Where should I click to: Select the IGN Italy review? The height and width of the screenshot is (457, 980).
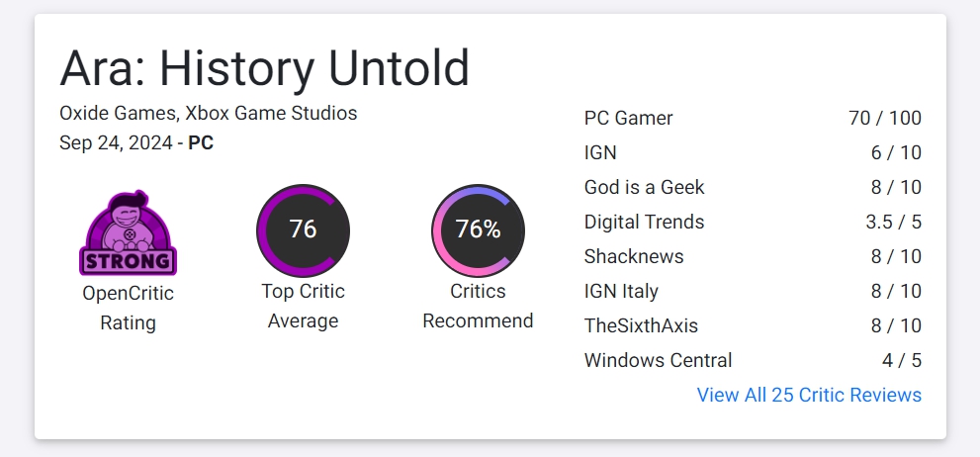(x=753, y=292)
